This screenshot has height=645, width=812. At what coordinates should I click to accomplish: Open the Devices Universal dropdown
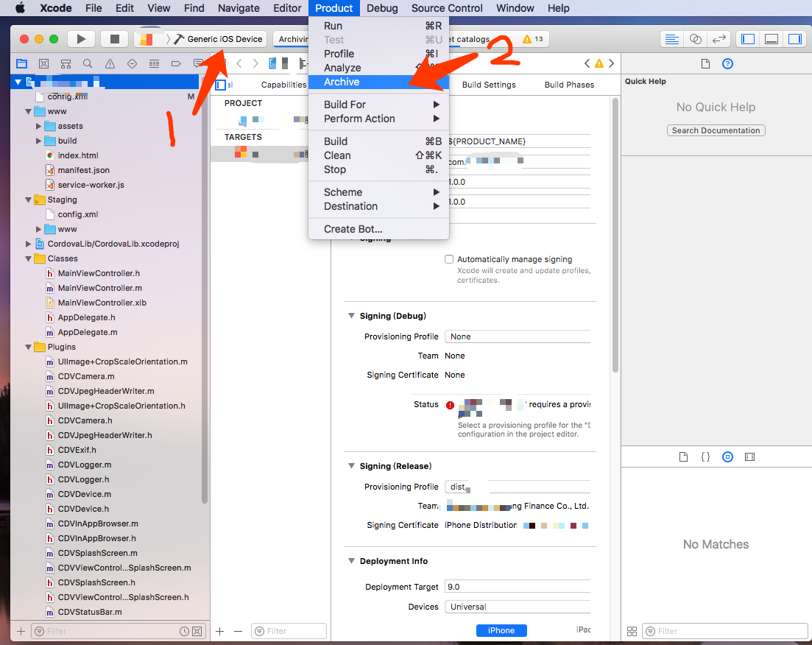pyautogui.click(x=518, y=607)
